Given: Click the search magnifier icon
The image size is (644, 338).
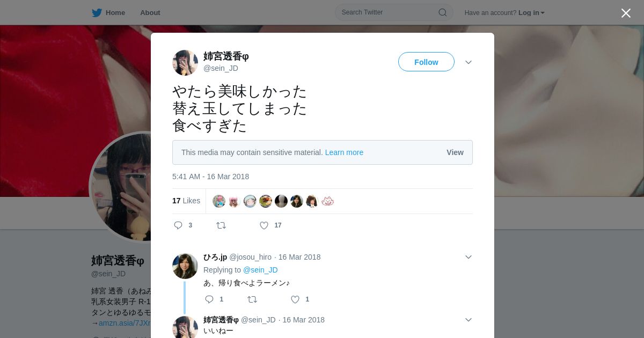Looking at the screenshot, I should click(443, 12).
